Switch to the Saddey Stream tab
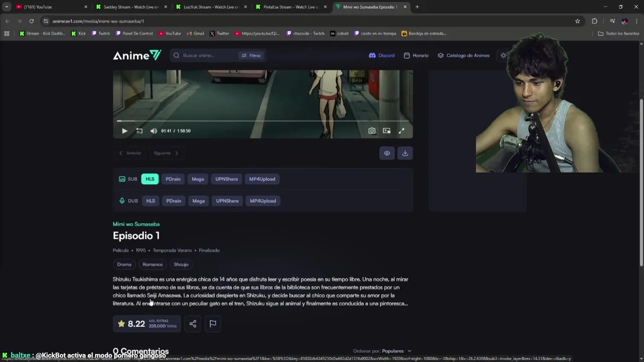The width and height of the screenshot is (644, 362). [x=131, y=7]
